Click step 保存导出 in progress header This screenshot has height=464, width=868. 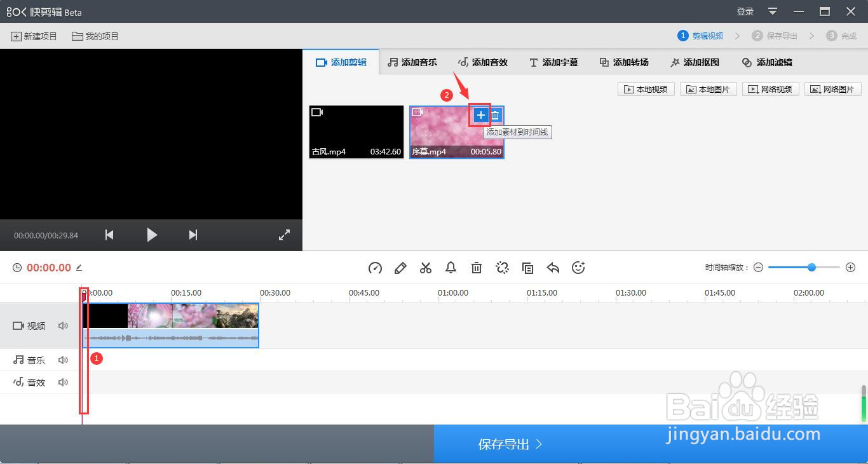pos(775,36)
